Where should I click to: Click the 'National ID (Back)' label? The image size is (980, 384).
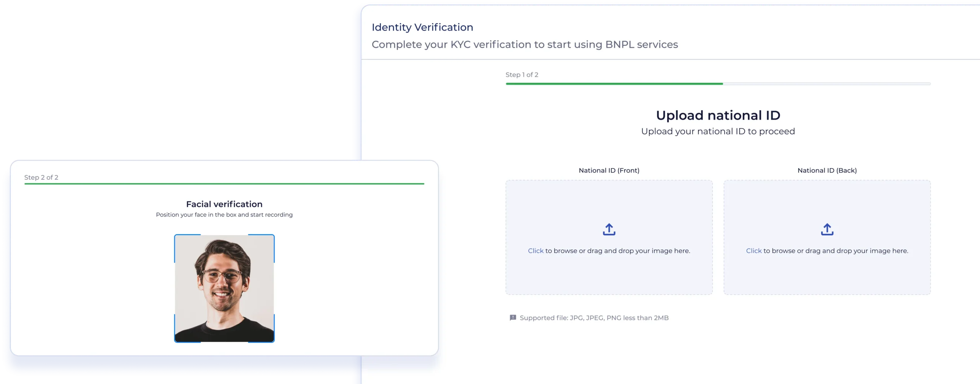(827, 171)
